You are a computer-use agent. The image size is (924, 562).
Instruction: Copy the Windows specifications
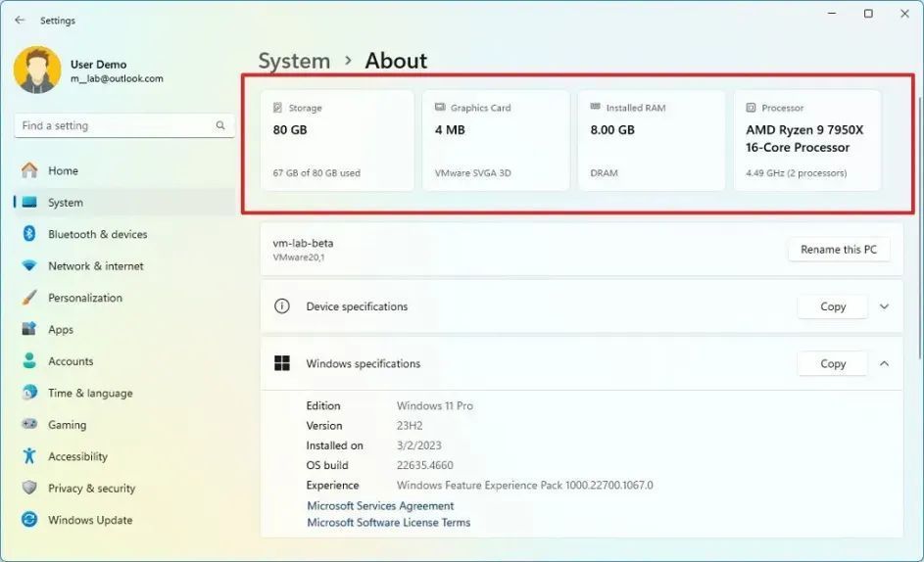833,363
